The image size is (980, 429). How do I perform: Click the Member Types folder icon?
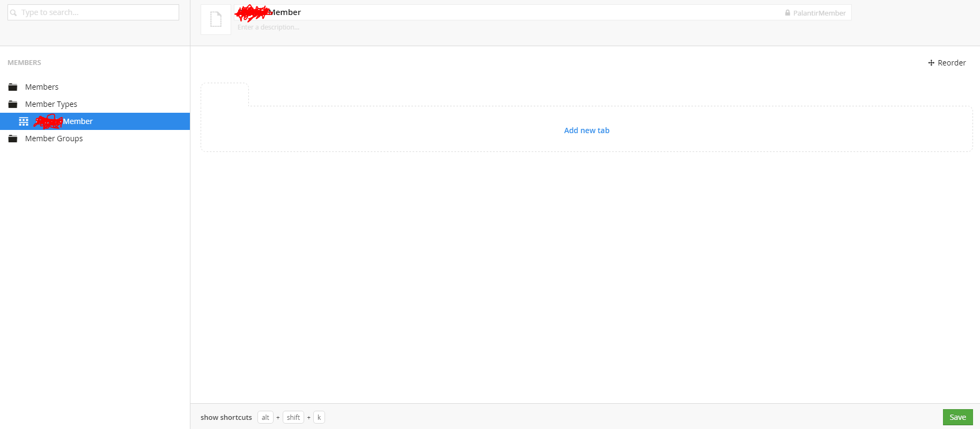(13, 104)
